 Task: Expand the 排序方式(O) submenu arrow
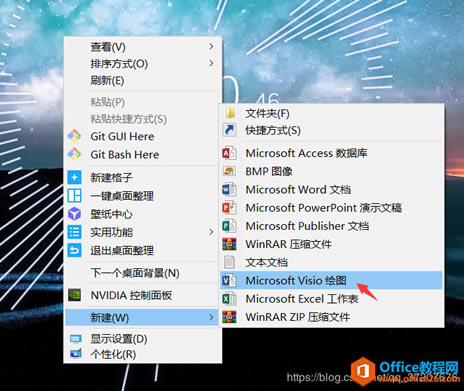[211, 63]
